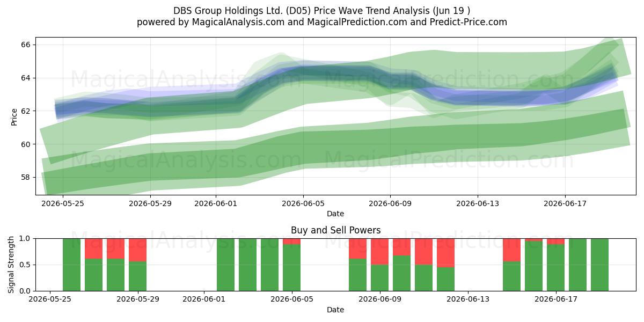Screen dimensions: 644x322
Task: Click the green buy segment above 2026-06-09
Action: point(380,277)
